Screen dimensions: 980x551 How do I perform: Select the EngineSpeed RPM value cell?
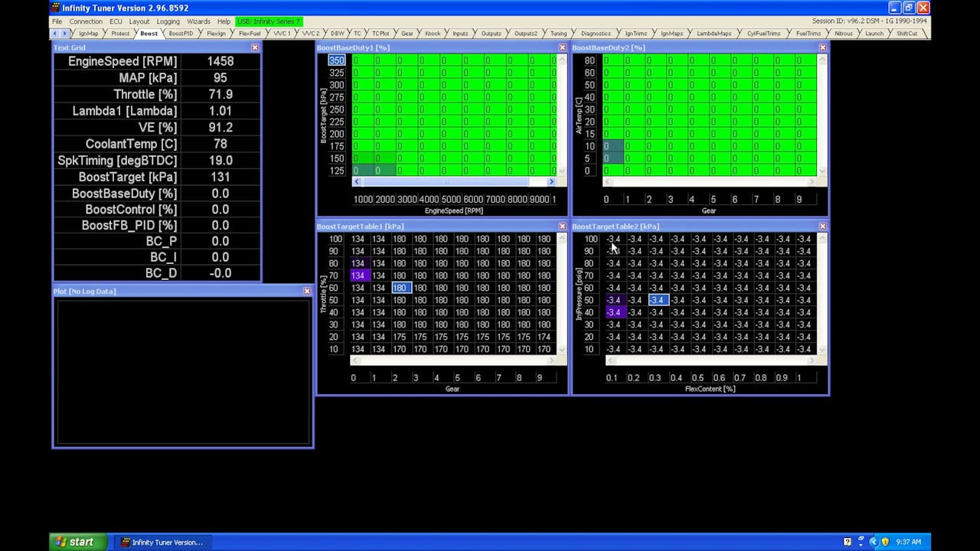220,61
